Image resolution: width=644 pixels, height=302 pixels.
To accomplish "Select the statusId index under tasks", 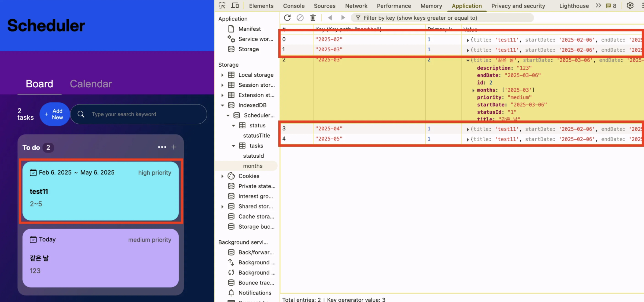I will (253, 156).
